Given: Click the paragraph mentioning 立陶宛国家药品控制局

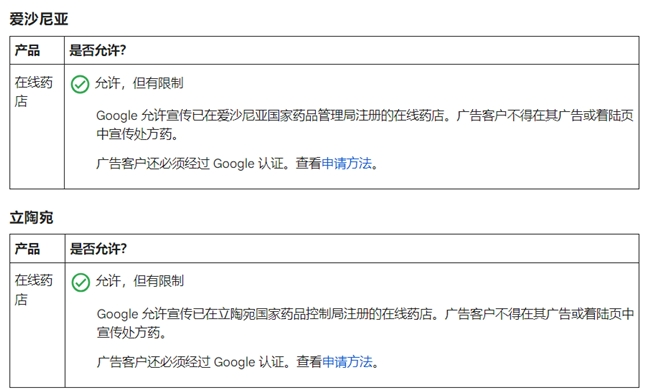Looking at the screenshot, I should [x=365, y=323].
